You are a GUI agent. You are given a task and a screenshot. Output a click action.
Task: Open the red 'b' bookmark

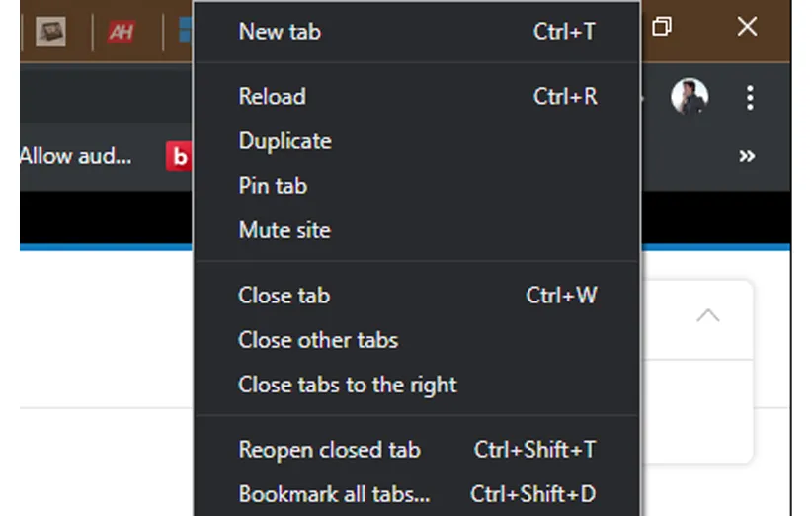pyautogui.click(x=179, y=156)
